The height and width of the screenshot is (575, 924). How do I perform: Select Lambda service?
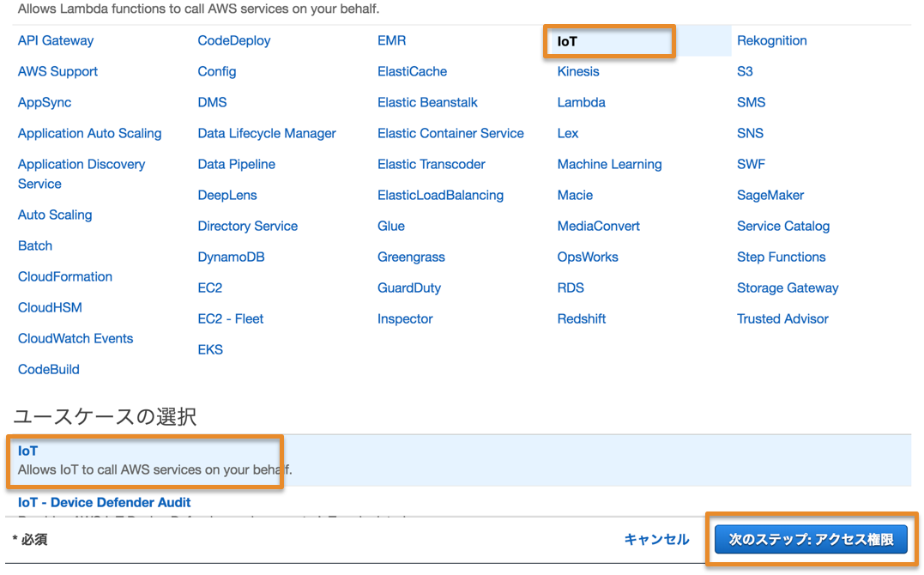point(581,103)
